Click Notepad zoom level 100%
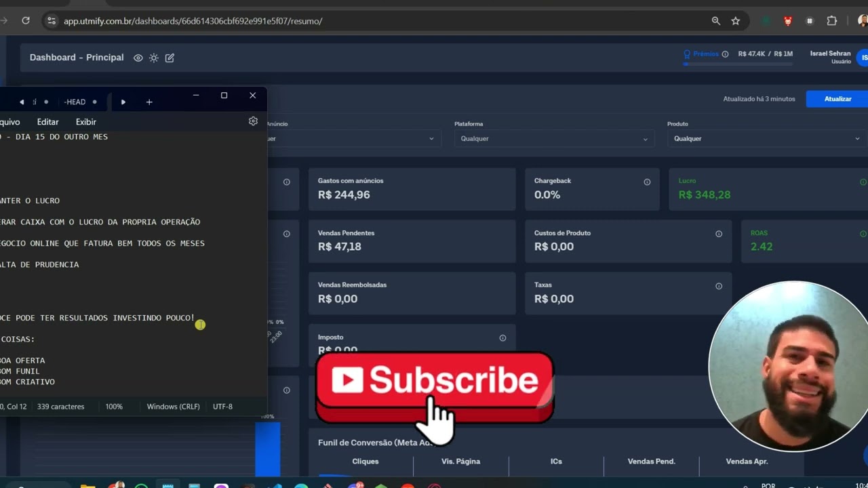 (x=114, y=407)
